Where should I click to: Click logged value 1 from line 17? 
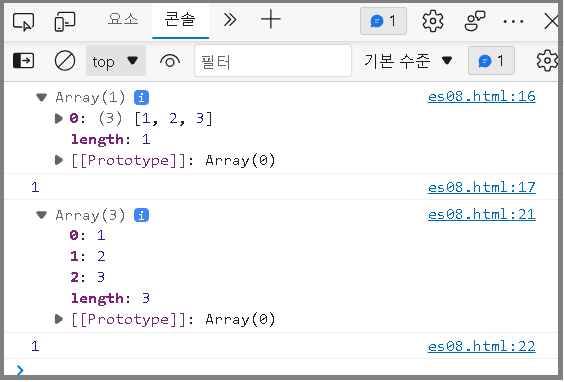[35, 187]
